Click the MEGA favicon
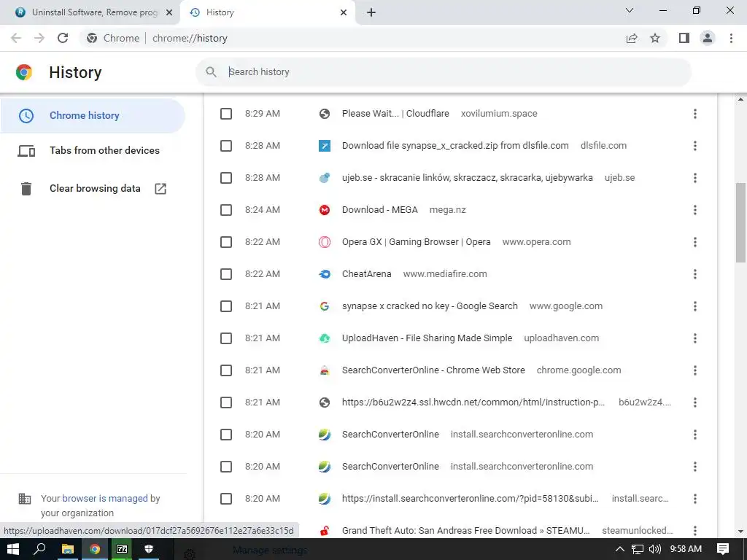The image size is (747, 560). 325,210
